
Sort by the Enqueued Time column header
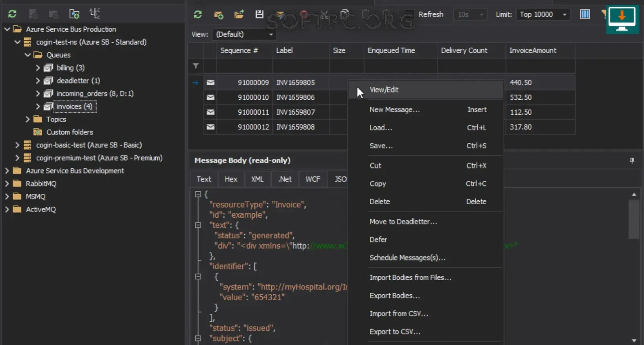(401, 51)
